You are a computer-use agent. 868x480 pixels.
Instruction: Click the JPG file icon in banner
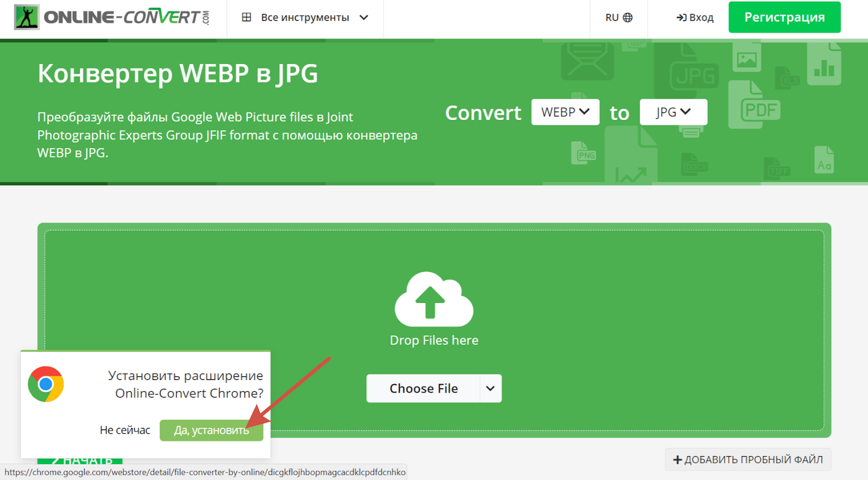click(689, 72)
